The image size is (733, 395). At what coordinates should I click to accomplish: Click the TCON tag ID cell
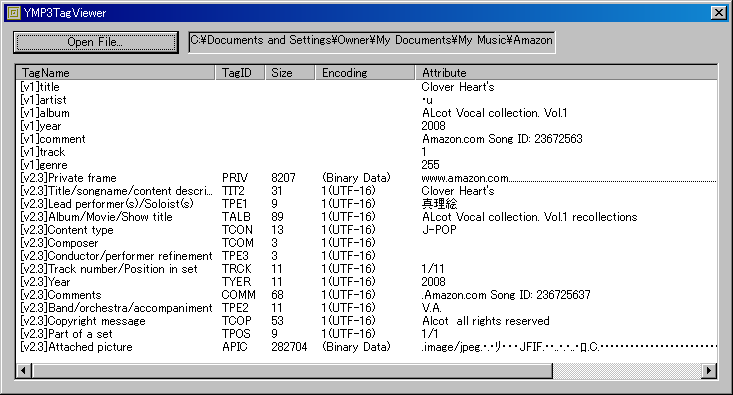pos(237,230)
